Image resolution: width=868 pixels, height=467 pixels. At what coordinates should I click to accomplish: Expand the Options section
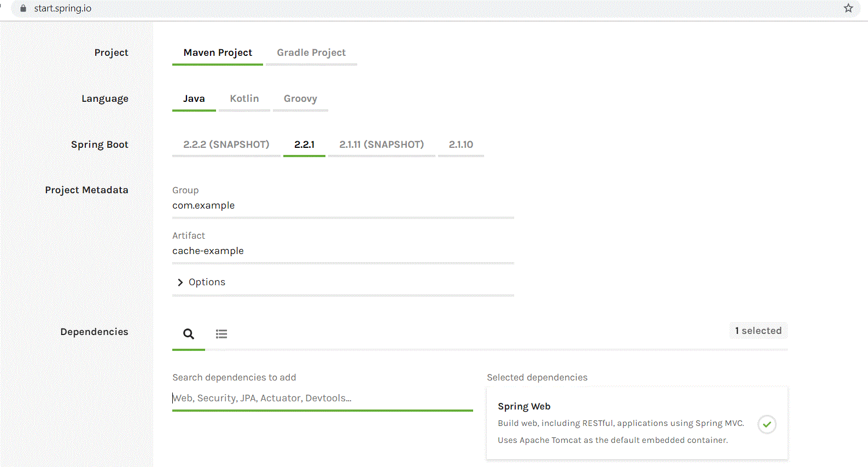click(x=201, y=282)
